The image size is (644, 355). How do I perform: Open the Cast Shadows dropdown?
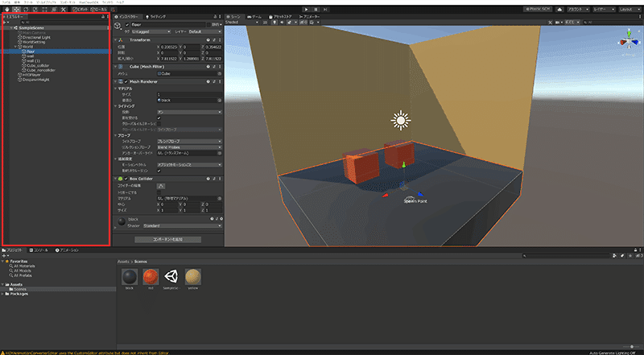(189, 112)
